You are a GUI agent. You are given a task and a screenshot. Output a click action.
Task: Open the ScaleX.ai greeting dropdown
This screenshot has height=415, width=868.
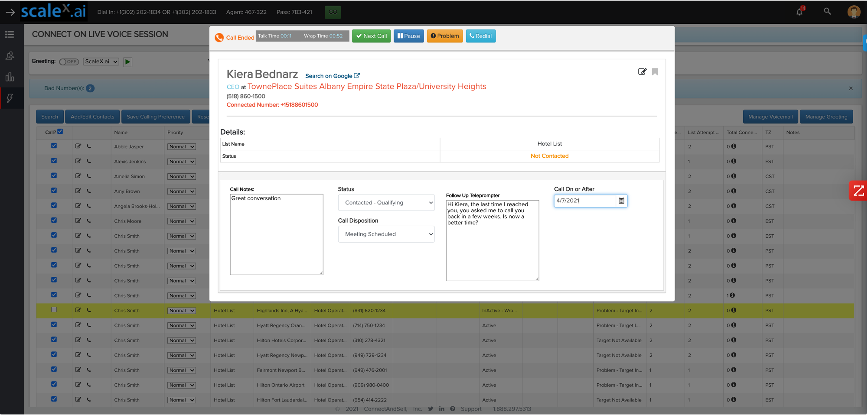101,62
